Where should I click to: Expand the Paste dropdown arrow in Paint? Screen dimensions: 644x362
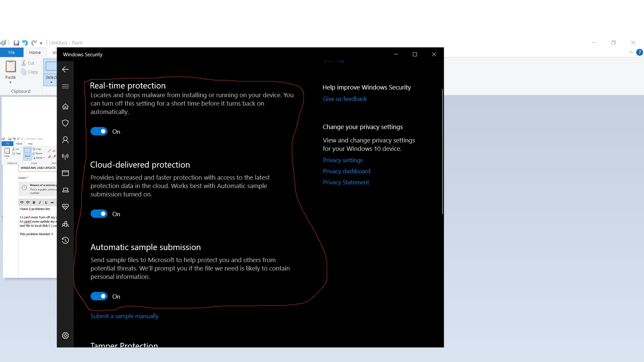[x=10, y=82]
